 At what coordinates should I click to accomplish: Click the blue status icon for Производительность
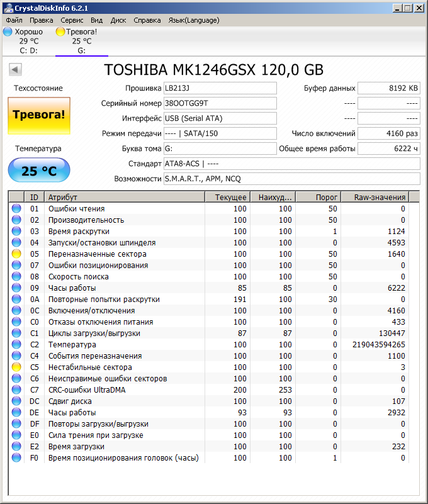point(16,220)
